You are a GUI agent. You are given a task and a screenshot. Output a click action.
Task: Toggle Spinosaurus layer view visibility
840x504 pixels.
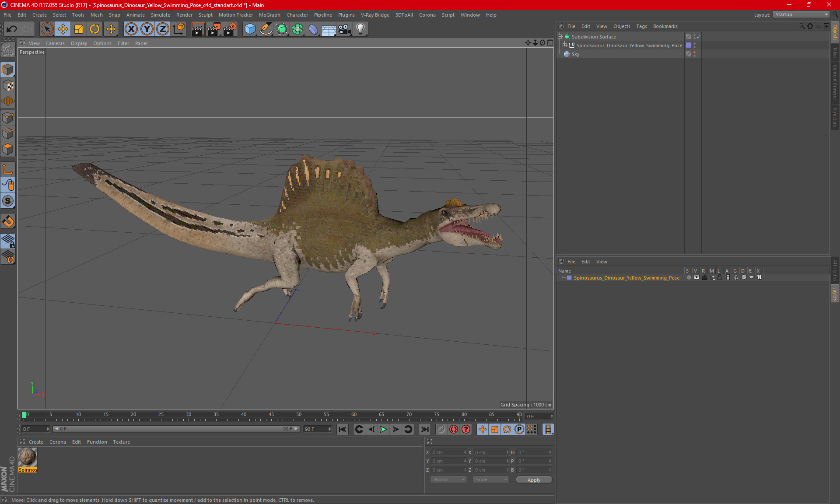(x=696, y=278)
